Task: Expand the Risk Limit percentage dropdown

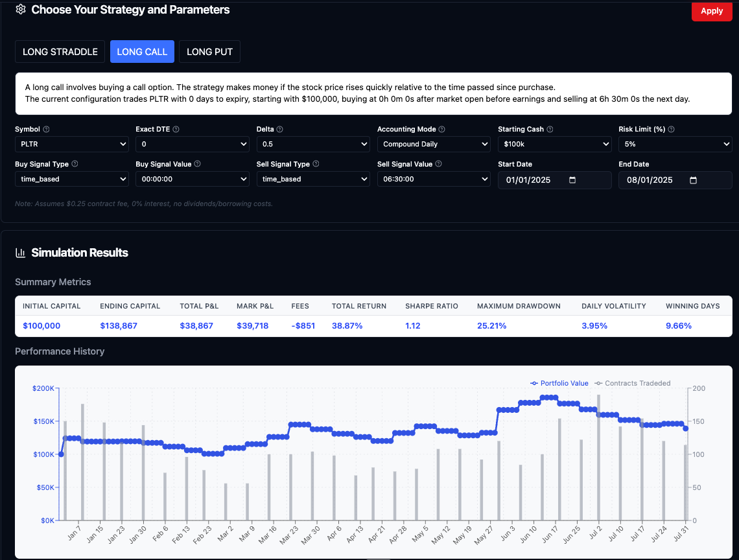Action: click(x=675, y=144)
